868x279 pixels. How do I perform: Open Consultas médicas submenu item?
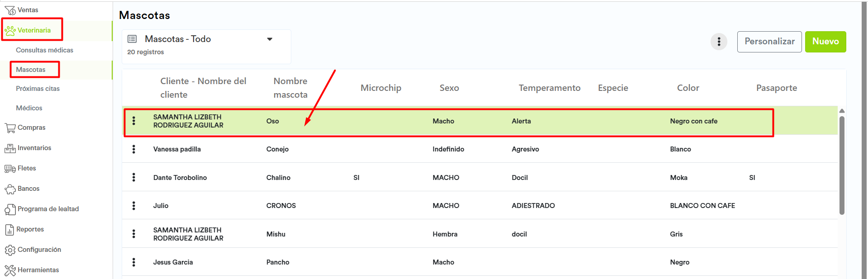tap(44, 50)
